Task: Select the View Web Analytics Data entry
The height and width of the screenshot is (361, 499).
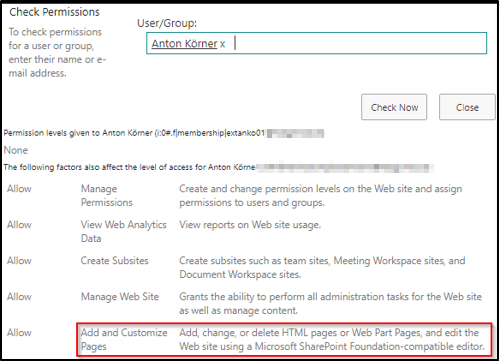Action: tap(123, 231)
